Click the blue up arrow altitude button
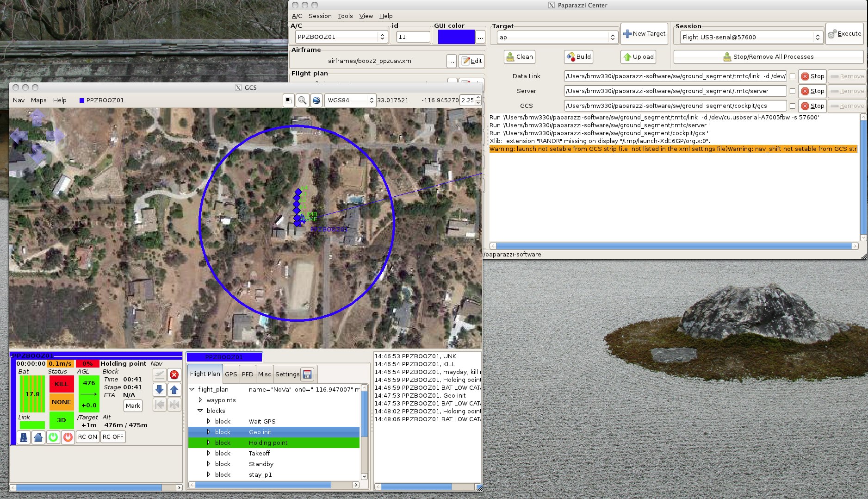This screenshot has width=868, height=499. click(x=174, y=390)
